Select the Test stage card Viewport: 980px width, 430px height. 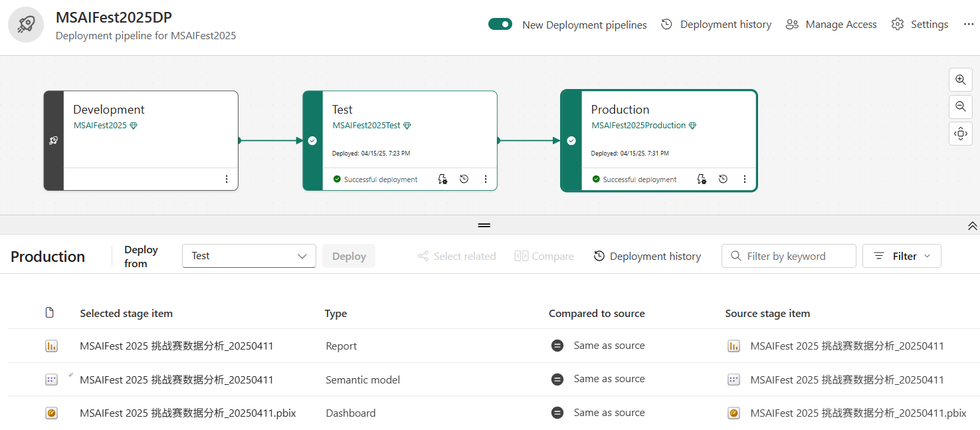pyautogui.click(x=400, y=140)
